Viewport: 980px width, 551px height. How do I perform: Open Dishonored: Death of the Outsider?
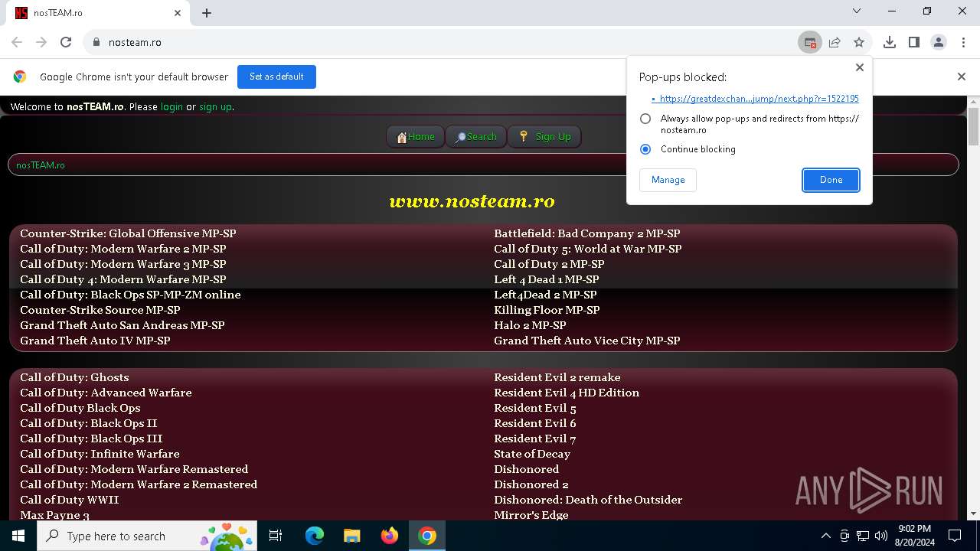click(x=588, y=500)
